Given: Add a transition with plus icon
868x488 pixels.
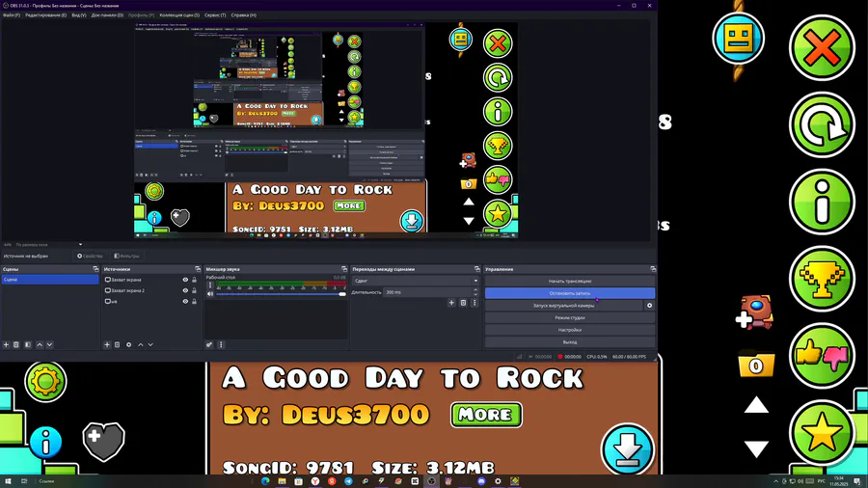Looking at the screenshot, I should pyautogui.click(x=451, y=303).
